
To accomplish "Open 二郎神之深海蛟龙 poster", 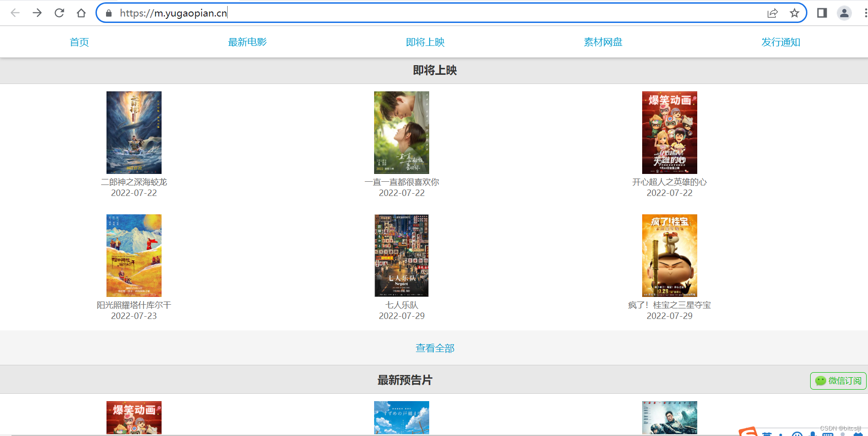I will click(x=134, y=133).
